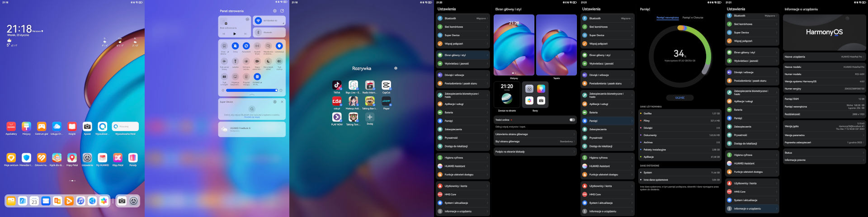Play media in the control panel card

coord(235,33)
